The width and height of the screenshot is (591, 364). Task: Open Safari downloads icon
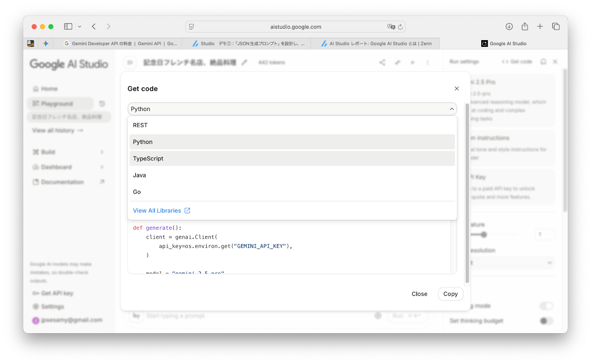pos(509,27)
